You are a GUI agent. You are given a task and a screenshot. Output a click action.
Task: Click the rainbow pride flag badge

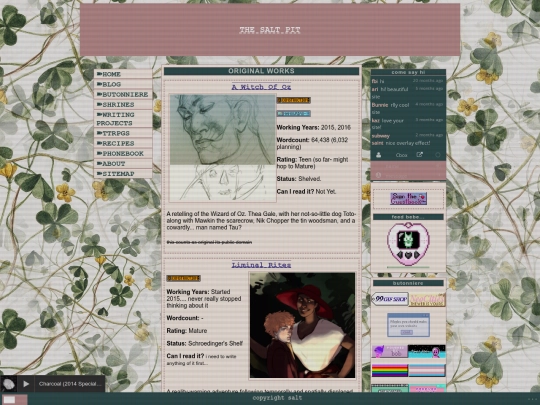(x=390, y=371)
